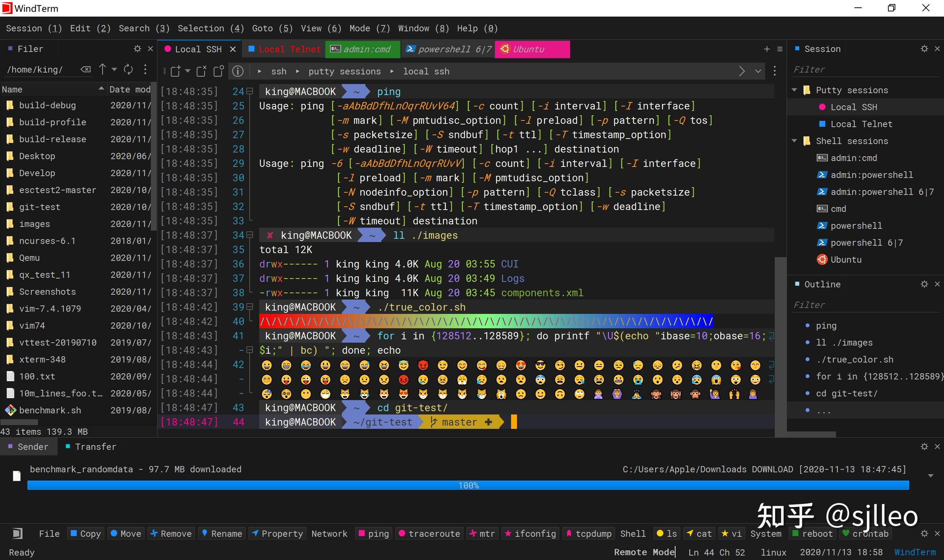Select the crontab icon in bottom toolbar
944x560 pixels.
pyautogui.click(x=847, y=533)
